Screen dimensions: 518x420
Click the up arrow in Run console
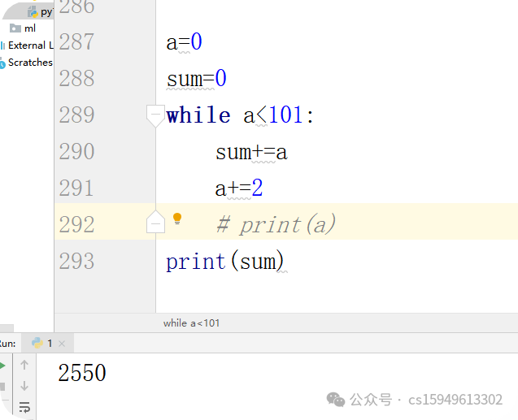tap(24, 365)
